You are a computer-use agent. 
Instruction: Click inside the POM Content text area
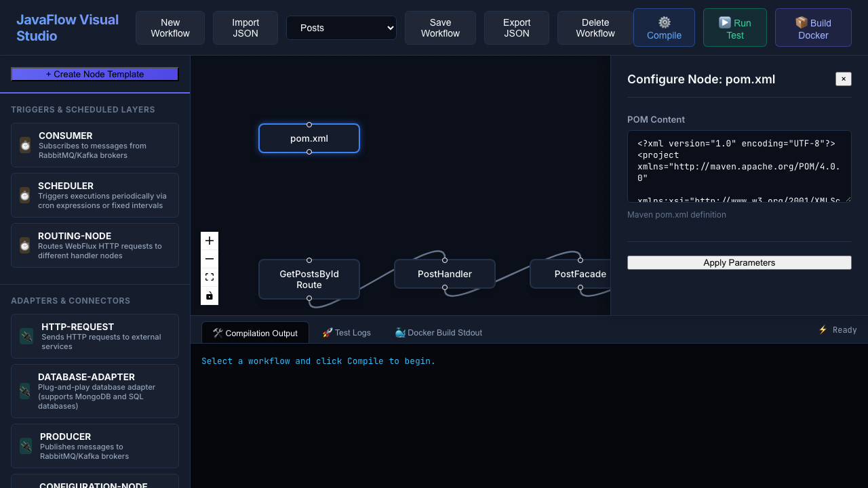click(739, 167)
